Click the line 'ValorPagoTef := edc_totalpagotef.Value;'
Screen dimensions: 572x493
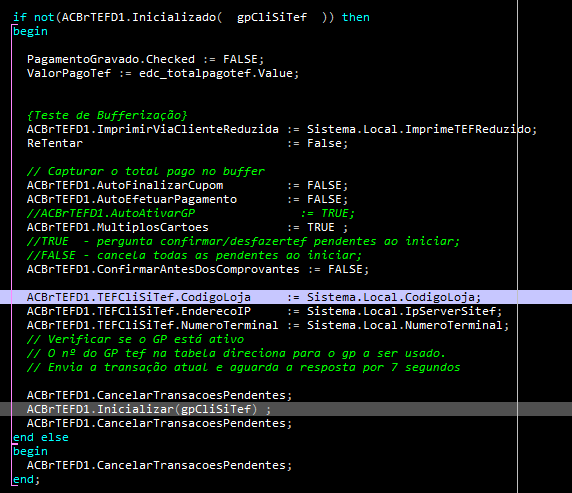click(163, 73)
